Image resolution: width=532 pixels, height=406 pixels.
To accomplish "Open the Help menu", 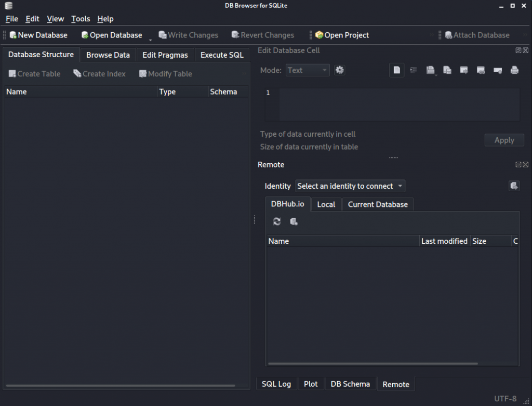I will pyautogui.click(x=105, y=19).
